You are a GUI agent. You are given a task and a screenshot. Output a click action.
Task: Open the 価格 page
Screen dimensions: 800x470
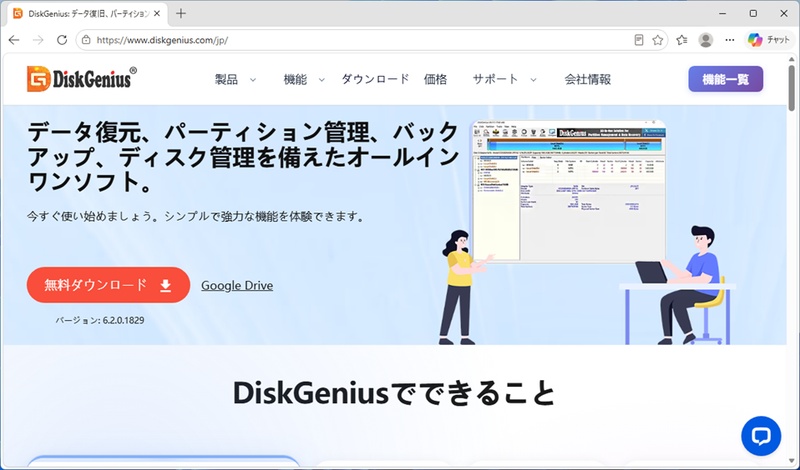(435, 79)
